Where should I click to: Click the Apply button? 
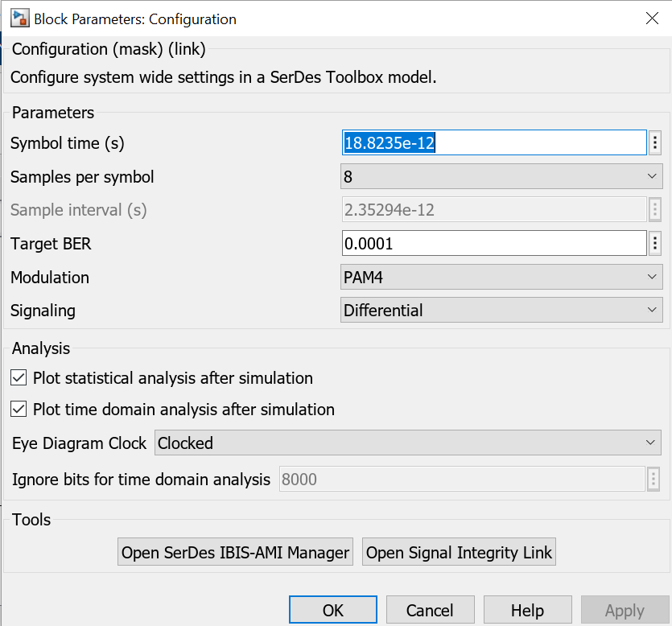coord(625,611)
